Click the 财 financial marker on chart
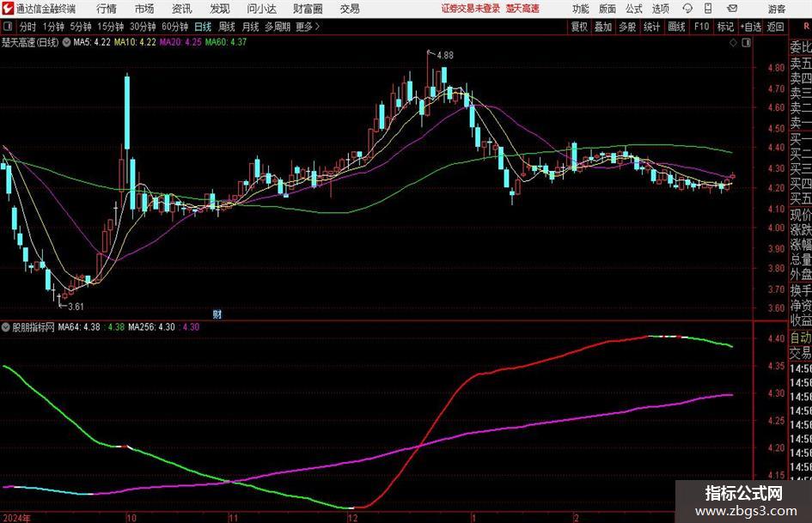 217,314
